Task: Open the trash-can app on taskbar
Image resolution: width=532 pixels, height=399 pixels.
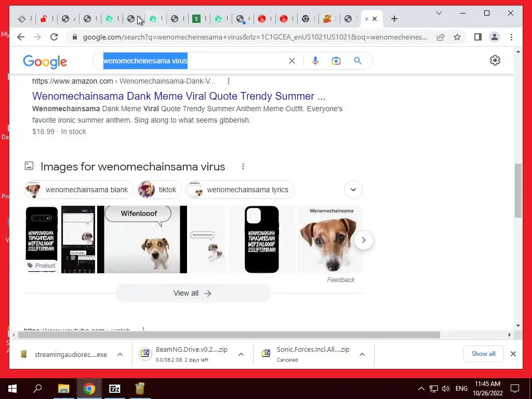Action: click(x=140, y=389)
